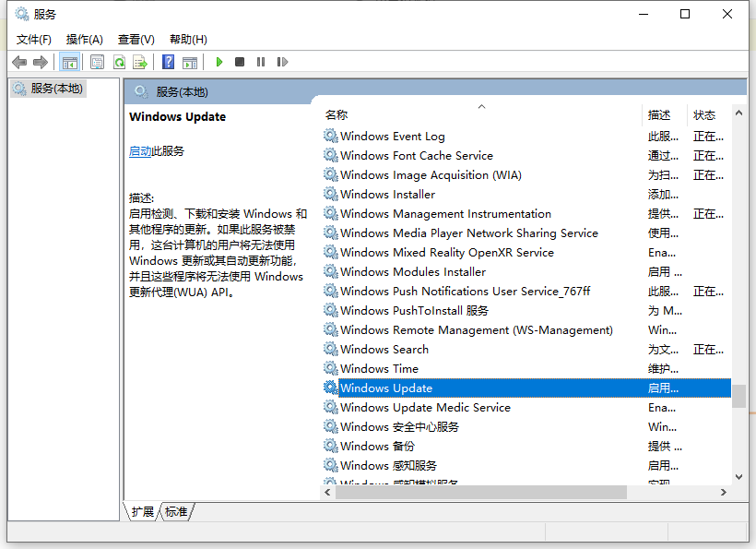Click the Forward arrow in the toolbar
Screen dimensions: 756x549
40,62
